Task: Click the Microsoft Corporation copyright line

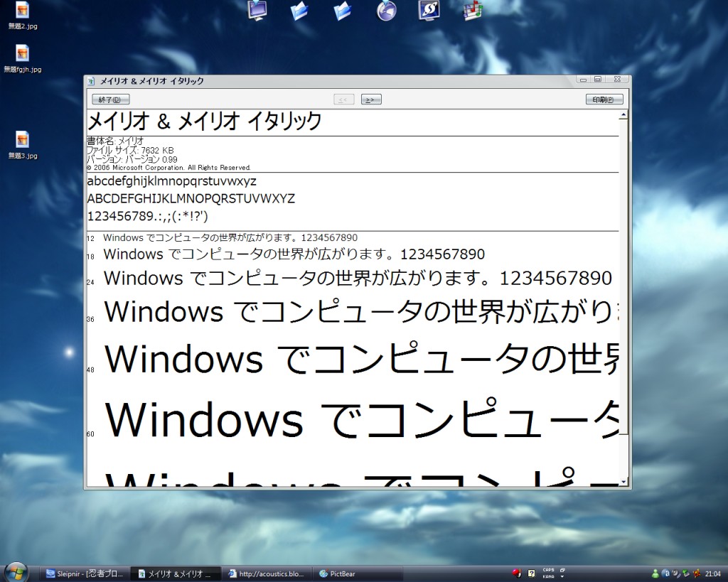Action: (168, 168)
